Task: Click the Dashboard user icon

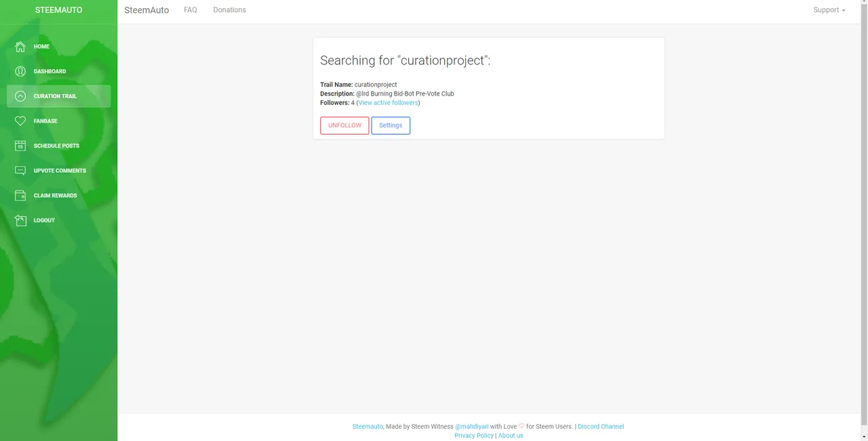Action: coord(20,71)
